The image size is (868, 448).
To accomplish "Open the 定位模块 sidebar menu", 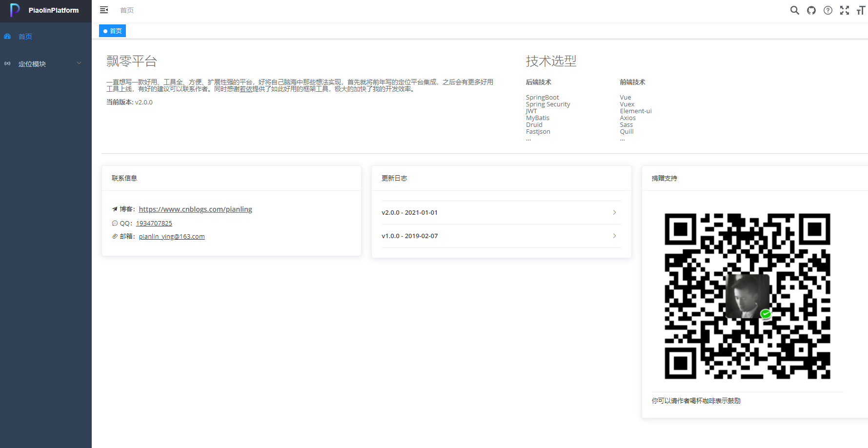I will [46, 64].
